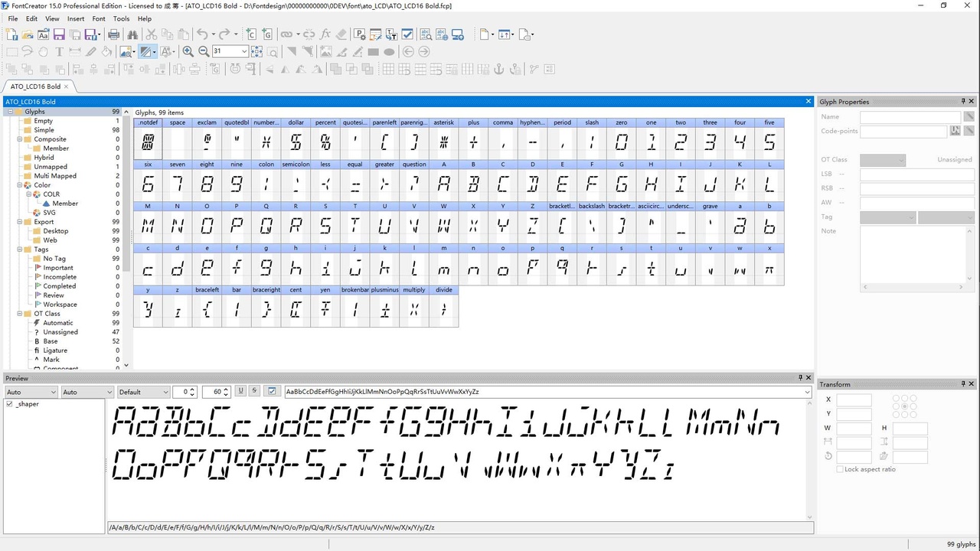Click the Find binoculars icon
The width and height of the screenshot is (980, 551).
[x=132, y=34]
